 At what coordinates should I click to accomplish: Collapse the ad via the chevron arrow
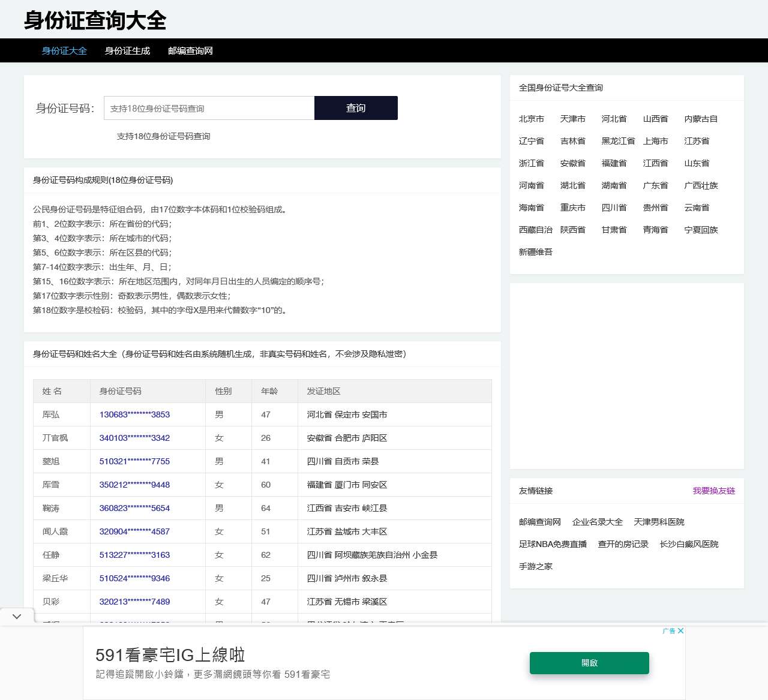click(x=16, y=615)
